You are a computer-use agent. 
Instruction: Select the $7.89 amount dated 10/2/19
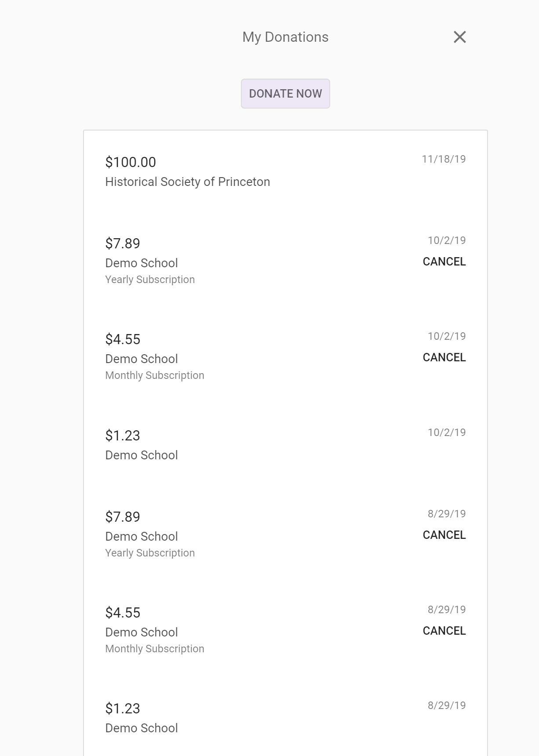coord(123,244)
